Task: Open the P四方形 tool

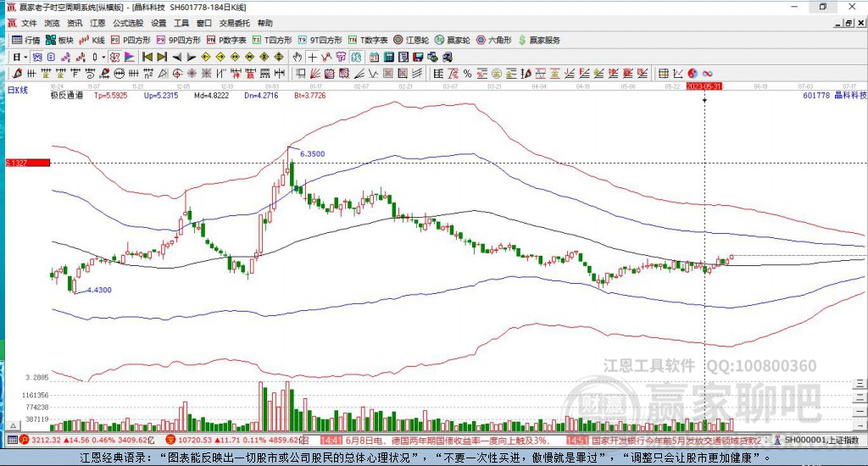Action: (131, 40)
